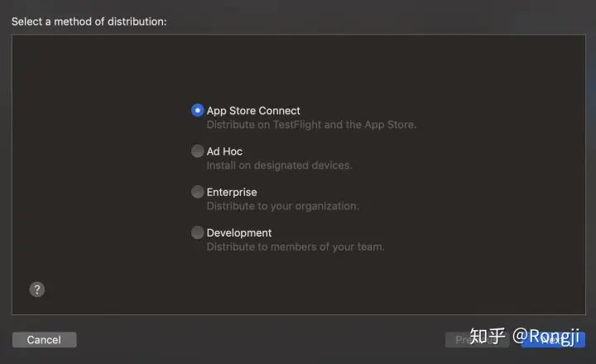Click the Ad Hoc label text
Viewport: 596px width, 364px height.
224,151
